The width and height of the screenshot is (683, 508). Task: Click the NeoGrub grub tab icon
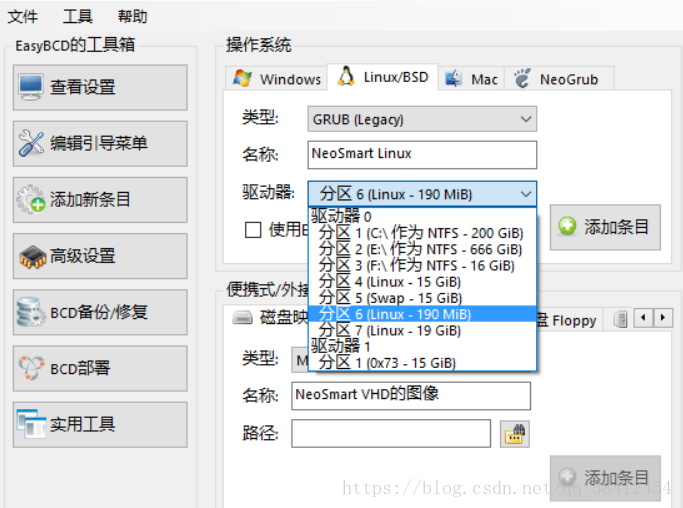click(x=522, y=78)
